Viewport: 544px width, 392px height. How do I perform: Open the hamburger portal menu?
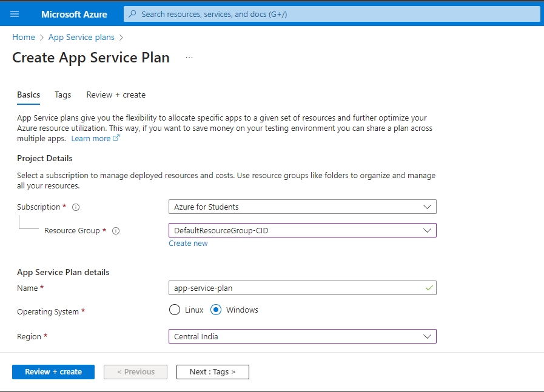coord(15,14)
